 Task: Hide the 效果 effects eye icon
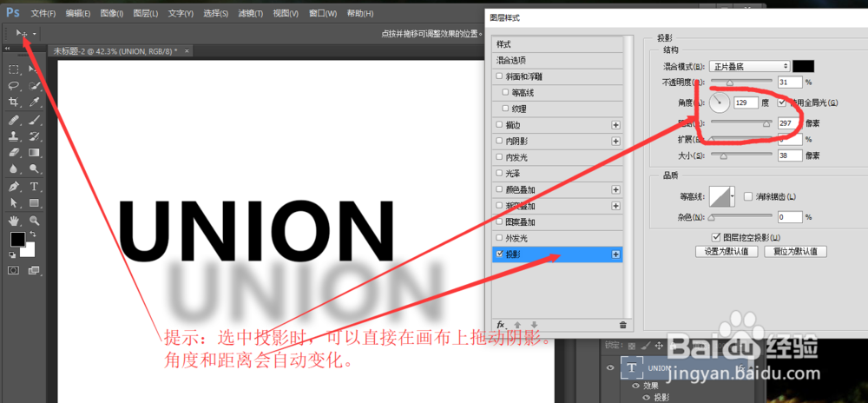(x=636, y=386)
